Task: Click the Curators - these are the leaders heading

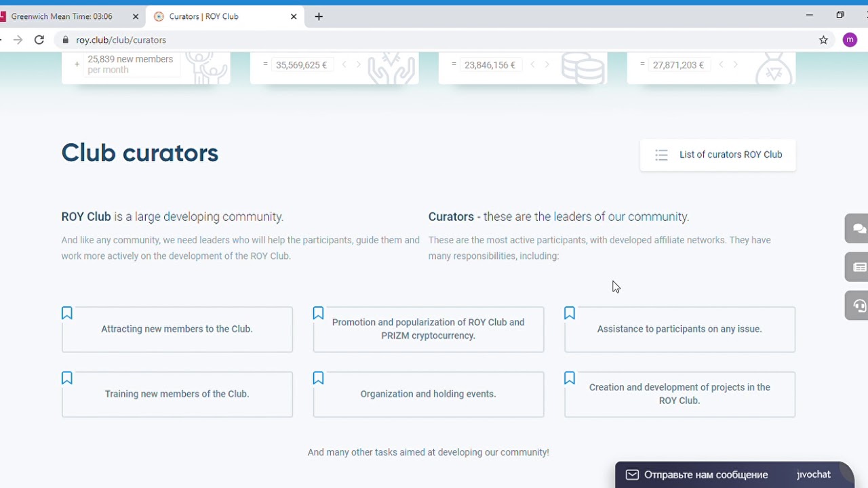Action: (559, 217)
